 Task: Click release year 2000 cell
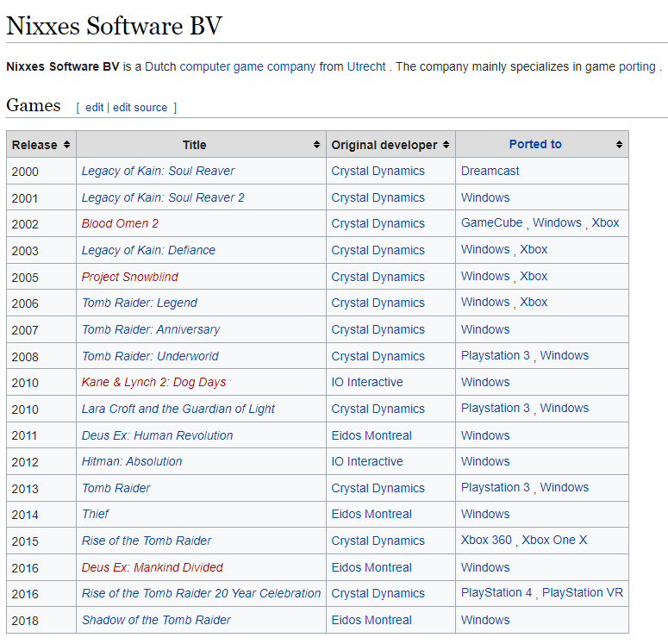pyautogui.click(x=41, y=172)
